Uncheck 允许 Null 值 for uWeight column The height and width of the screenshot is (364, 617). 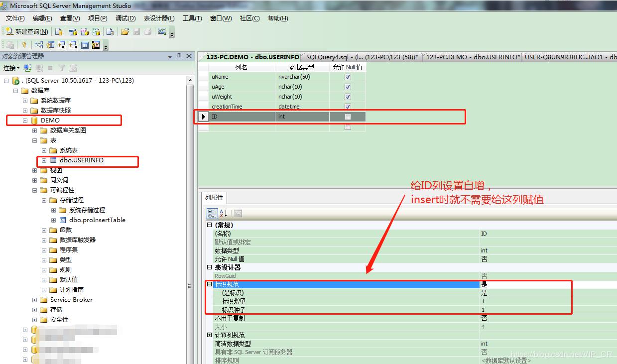tap(347, 96)
